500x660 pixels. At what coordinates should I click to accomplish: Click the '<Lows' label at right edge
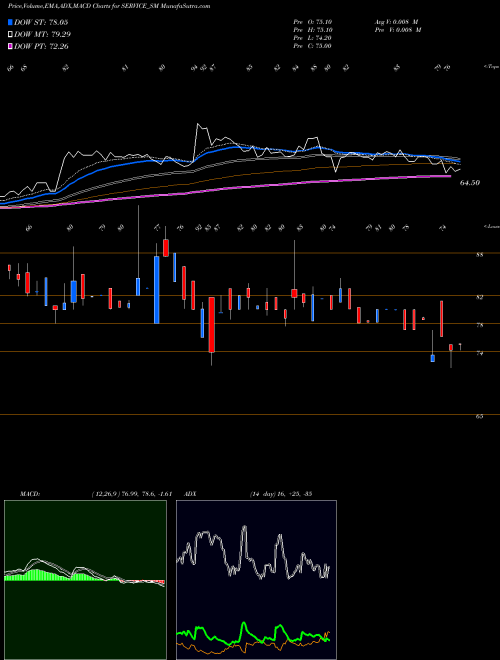pyautogui.click(x=491, y=226)
